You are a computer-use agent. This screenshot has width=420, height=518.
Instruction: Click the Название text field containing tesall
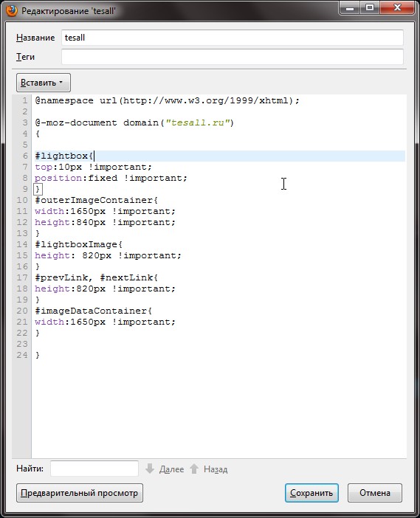[232, 38]
